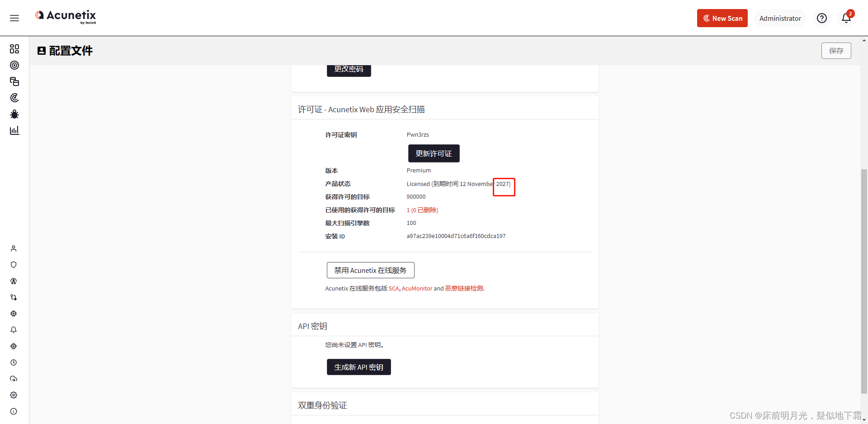Open the About info icon
Image resolution: width=868 pixels, height=424 pixels.
coord(14,411)
